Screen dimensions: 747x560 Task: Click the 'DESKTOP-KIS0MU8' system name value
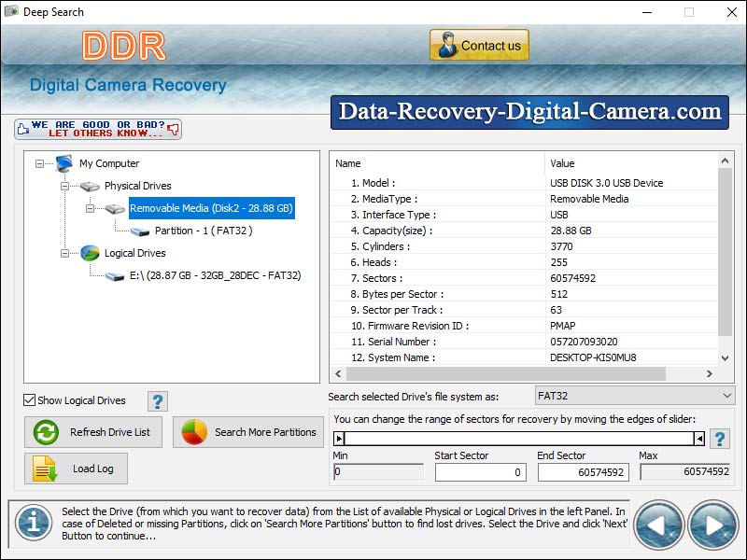[593, 357]
